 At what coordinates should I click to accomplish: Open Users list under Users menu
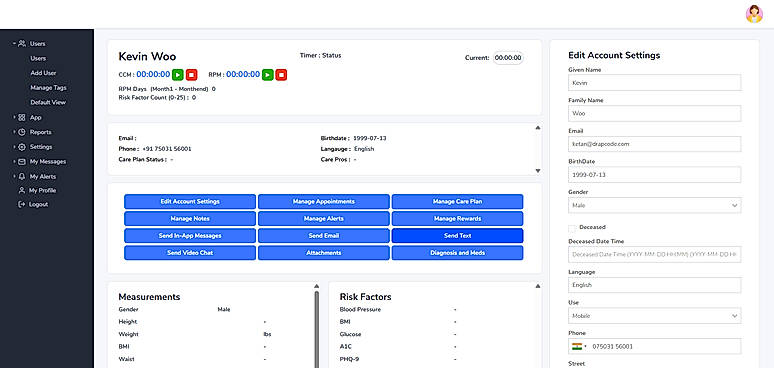click(x=38, y=58)
